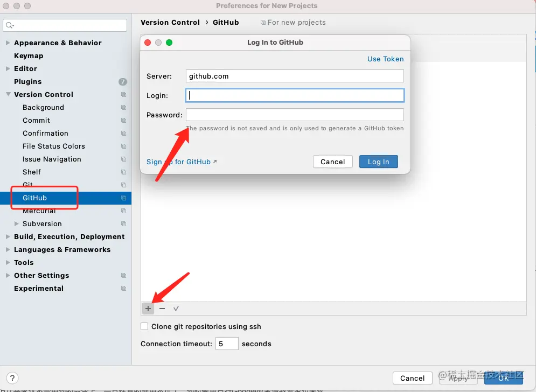Open the Background settings page
The image size is (536, 392).
43,108
